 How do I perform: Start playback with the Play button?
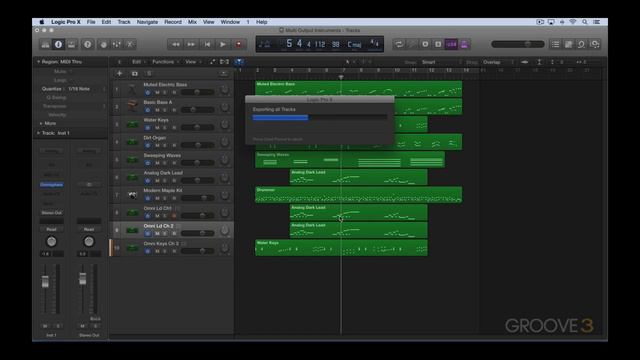tap(223, 44)
